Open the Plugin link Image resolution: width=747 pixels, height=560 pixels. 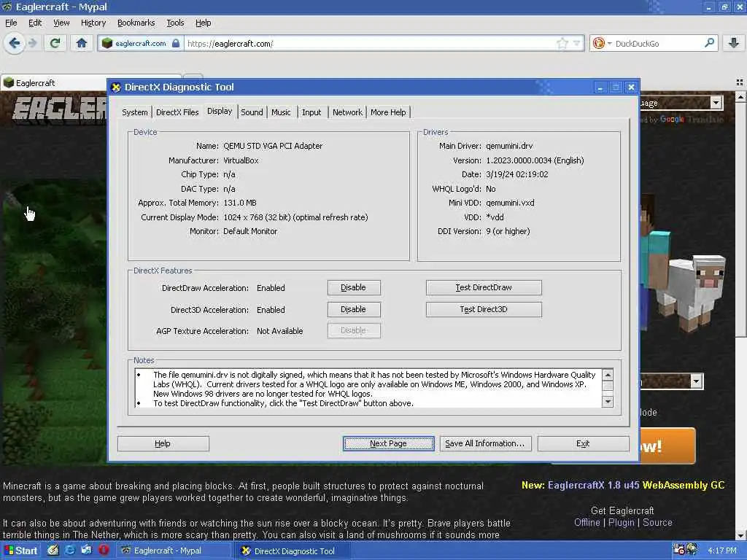[622, 522]
